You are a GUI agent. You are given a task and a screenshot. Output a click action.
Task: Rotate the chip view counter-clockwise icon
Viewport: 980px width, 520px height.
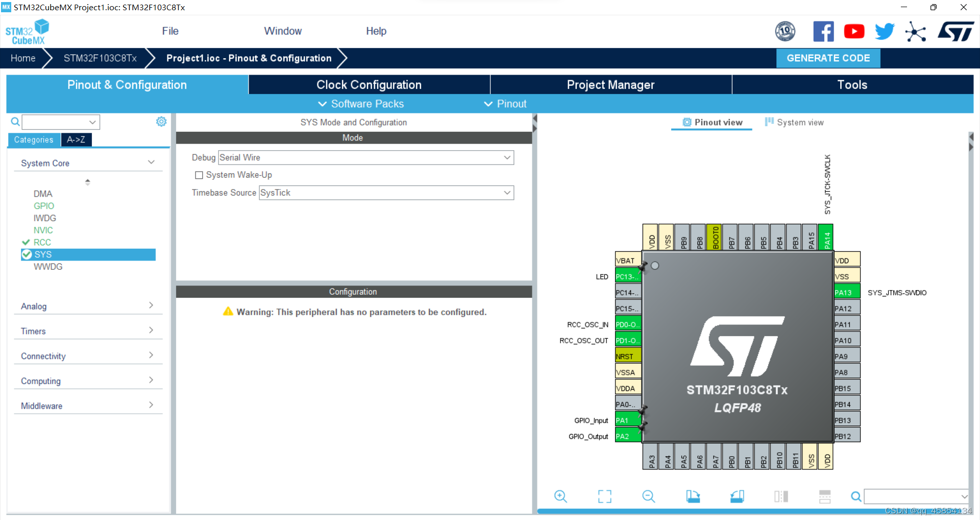737,496
